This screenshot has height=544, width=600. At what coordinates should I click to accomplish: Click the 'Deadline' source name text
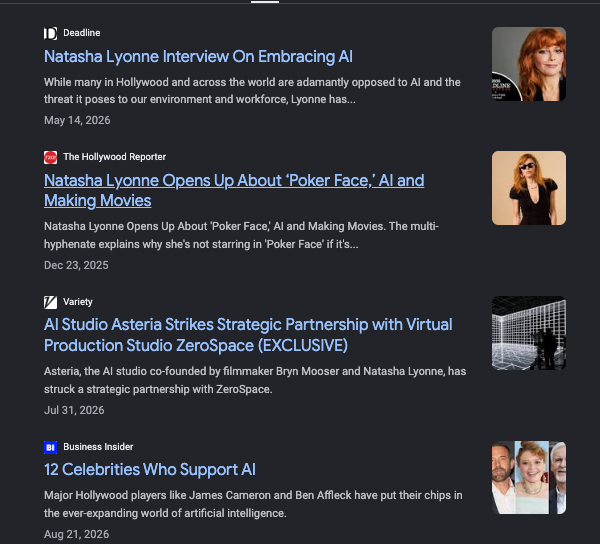pos(82,33)
